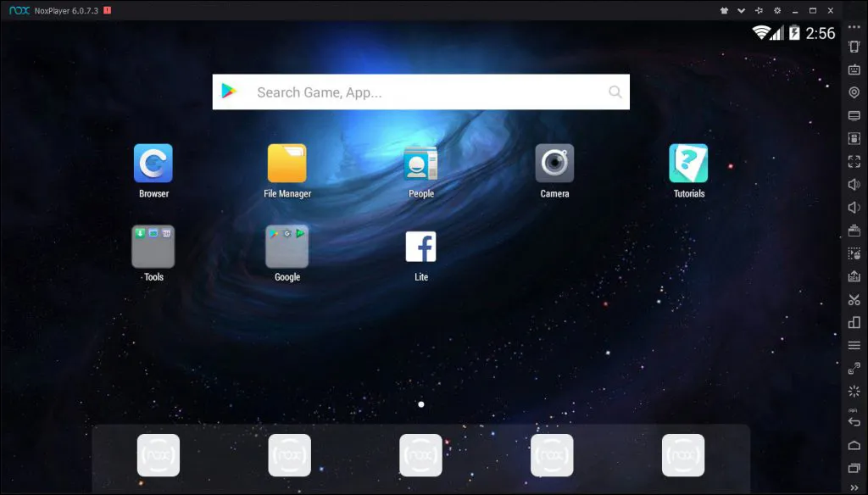Screen dimensions: 868x495
Task: Change the NoxPlayer theme skin
Action: coord(725,10)
